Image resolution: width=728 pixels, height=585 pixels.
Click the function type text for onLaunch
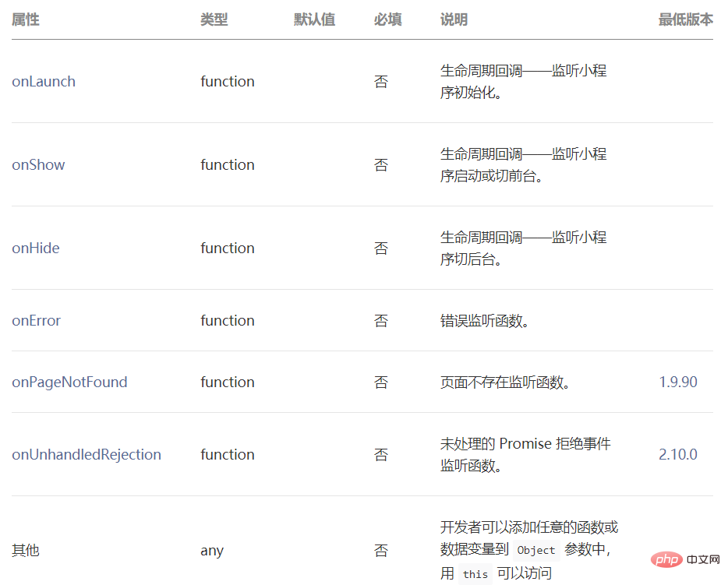(227, 81)
